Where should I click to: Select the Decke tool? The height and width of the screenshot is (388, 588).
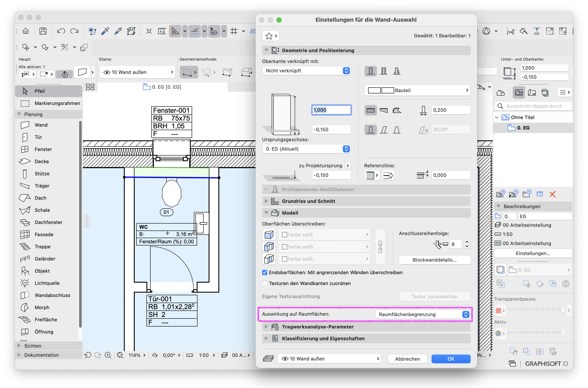(x=48, y=161)
